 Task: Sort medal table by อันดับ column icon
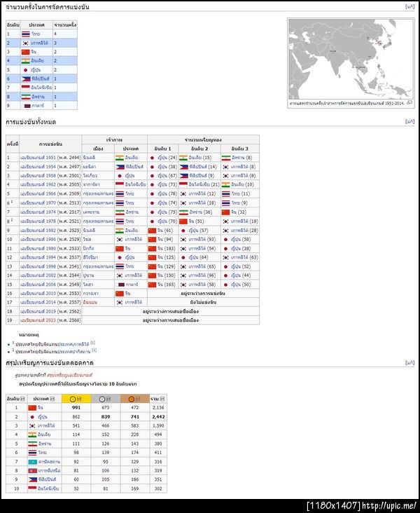coord(22,399)
